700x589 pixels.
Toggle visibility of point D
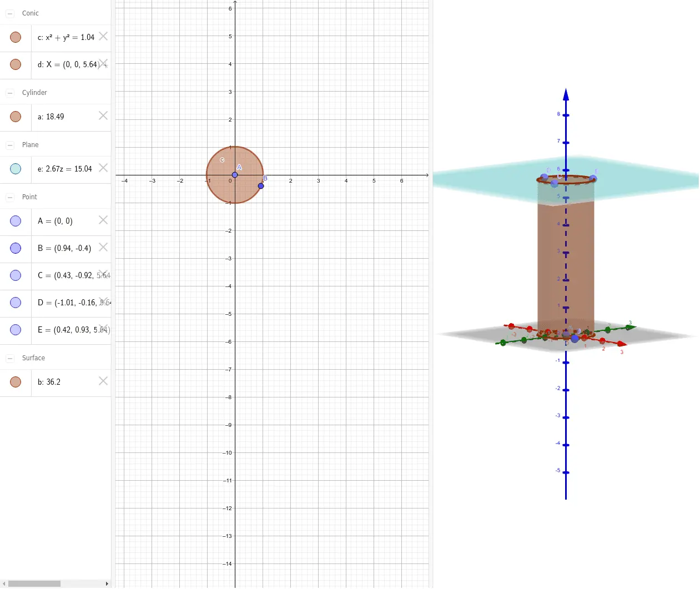coord(16,303)
